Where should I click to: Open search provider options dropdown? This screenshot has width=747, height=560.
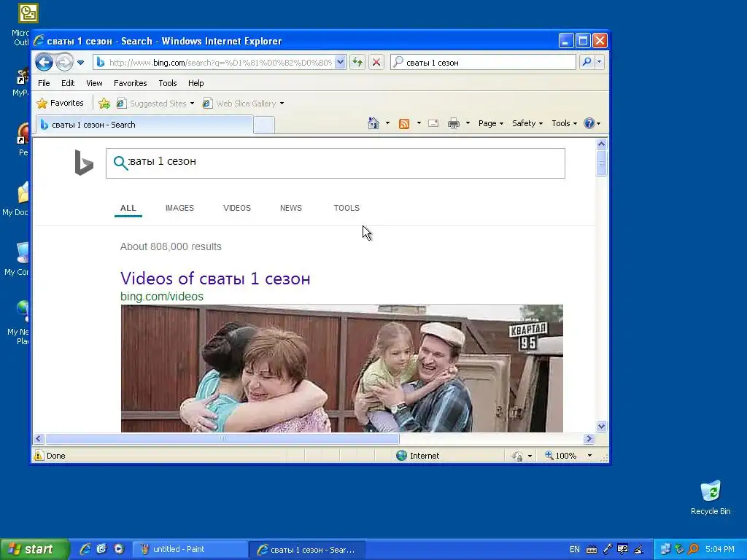click(600, 62)
